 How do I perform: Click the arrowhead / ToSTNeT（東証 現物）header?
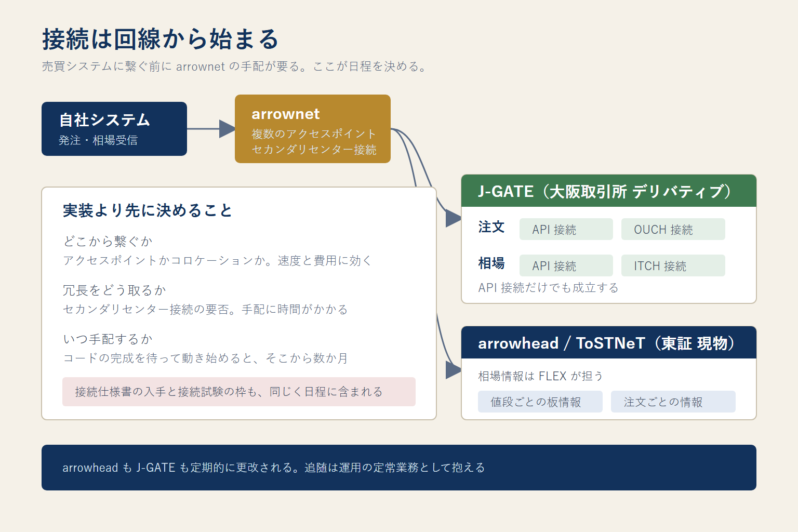[609, 343]
